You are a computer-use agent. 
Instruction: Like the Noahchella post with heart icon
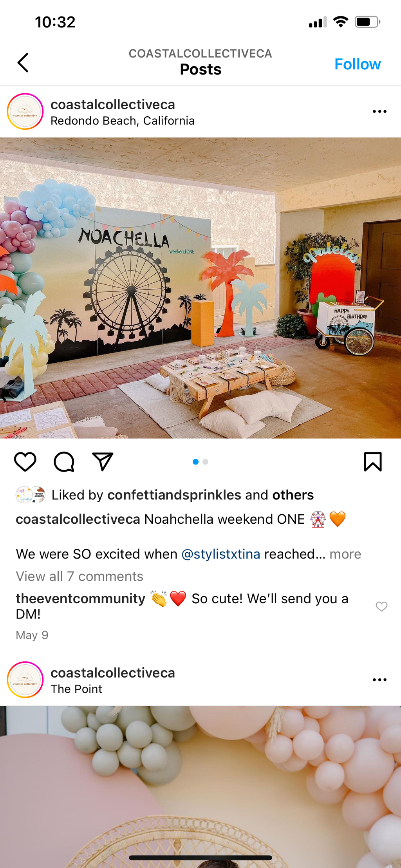tap(25, 461)
